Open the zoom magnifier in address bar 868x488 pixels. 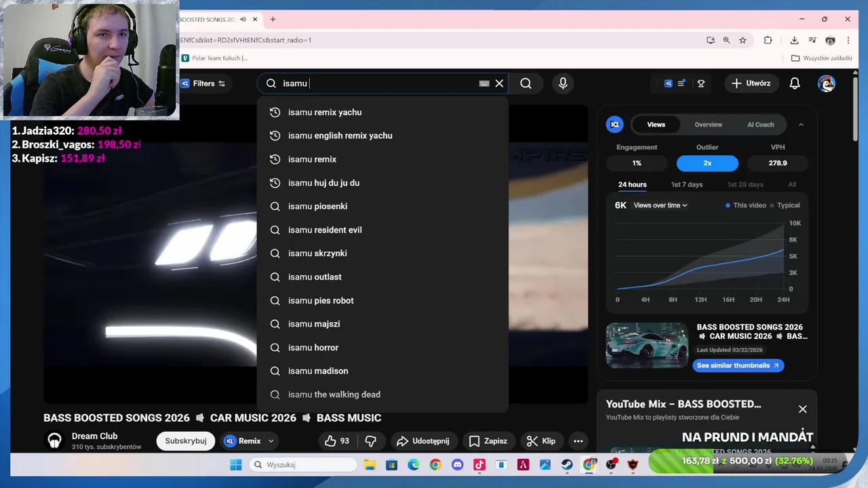coord(726,40)
